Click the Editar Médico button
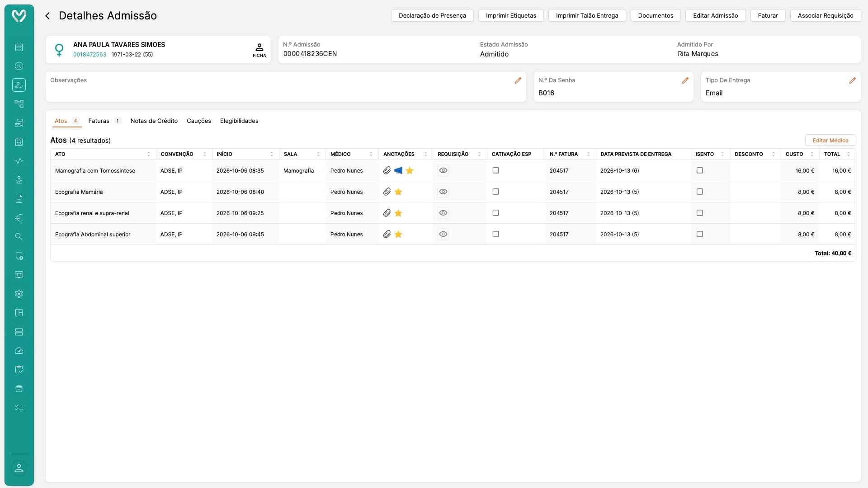This screenshot has height=488, width=868. 830,140
